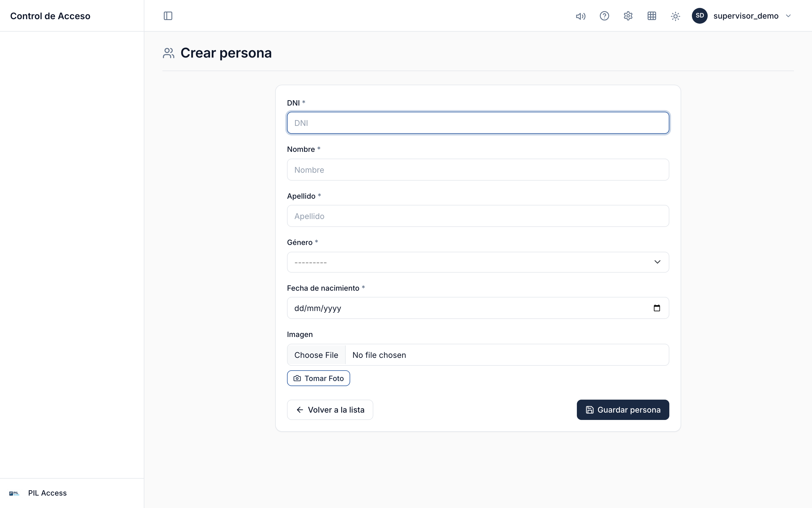
Task: Click the Crear persona heading
Action: point(226,53)
